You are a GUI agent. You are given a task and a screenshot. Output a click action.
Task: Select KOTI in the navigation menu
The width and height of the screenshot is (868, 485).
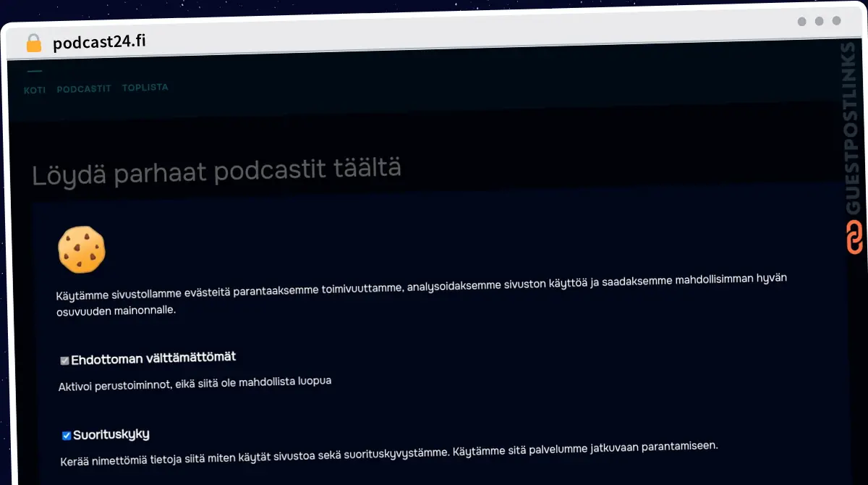35,89
